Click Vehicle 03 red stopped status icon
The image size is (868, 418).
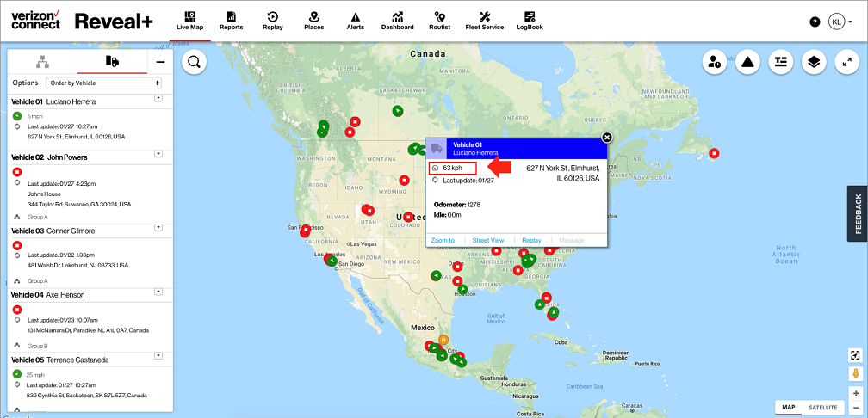tap(16, 245)
